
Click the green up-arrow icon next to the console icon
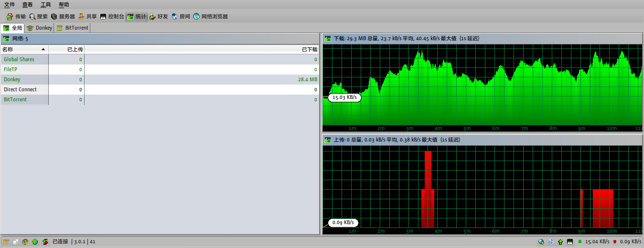[560, 242]
